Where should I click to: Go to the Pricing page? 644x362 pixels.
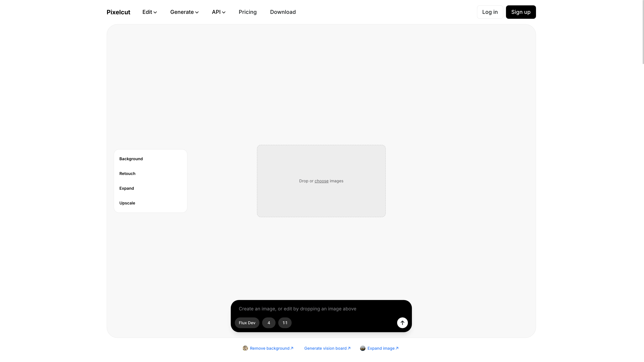[x=248, y=12]
